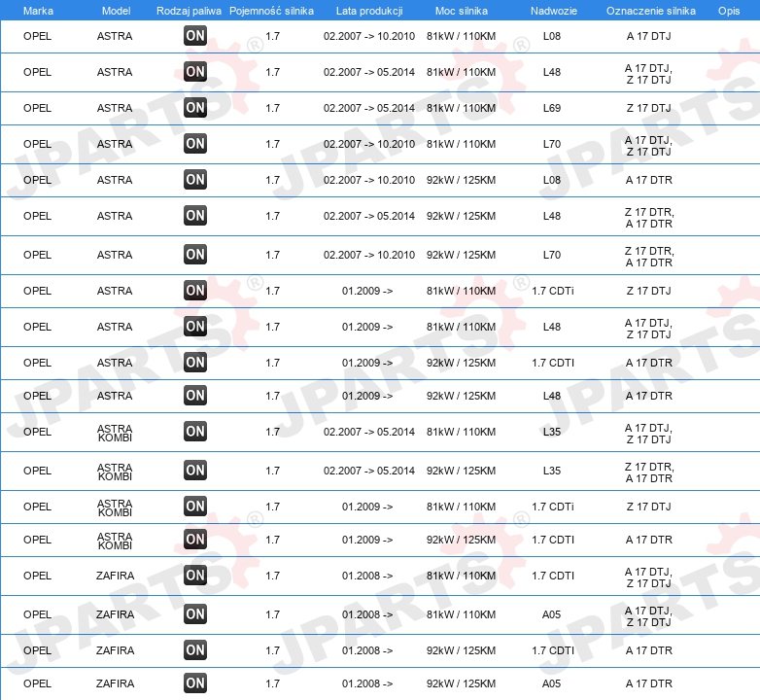Click ON icon in Astra Kombi 1.7 CDTi 81kW row
760x700 pixels.
195,507
